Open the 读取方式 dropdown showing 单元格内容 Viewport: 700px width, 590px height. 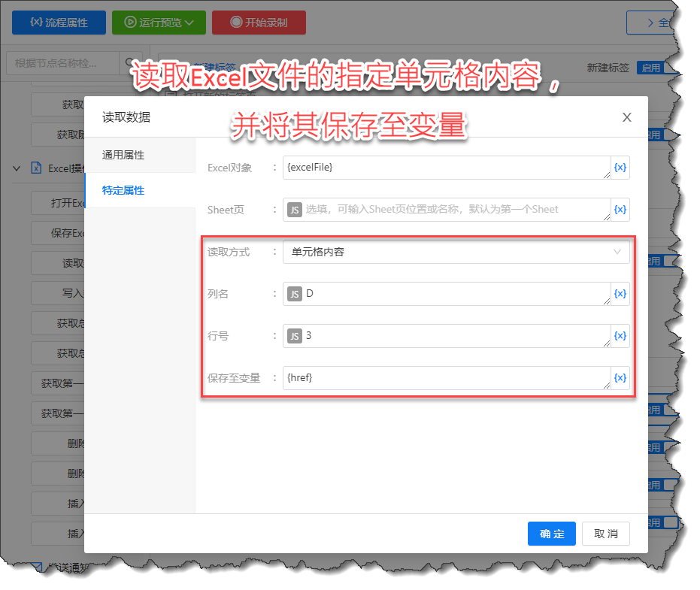[456, 252]
